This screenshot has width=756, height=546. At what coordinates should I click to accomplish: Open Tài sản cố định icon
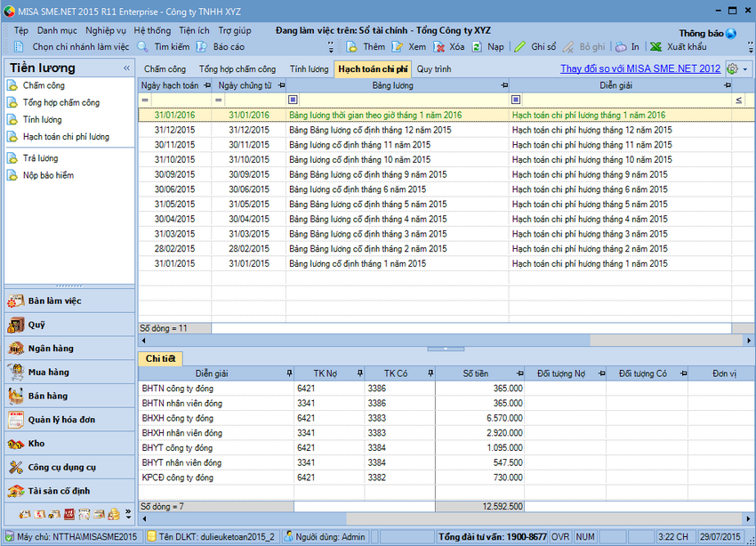click(x=16, y=491)
